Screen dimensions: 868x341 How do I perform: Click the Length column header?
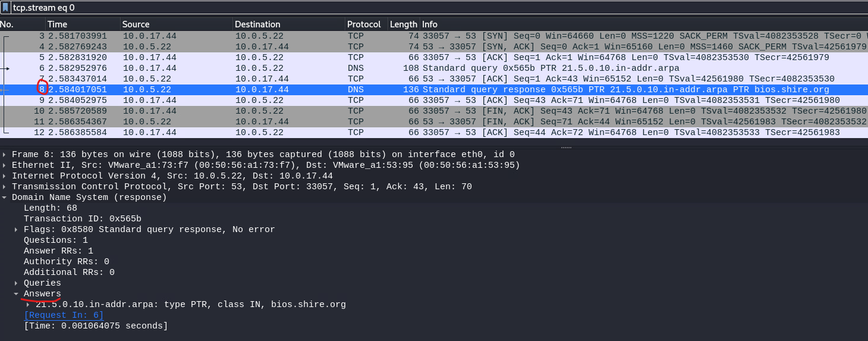[403, 24]
